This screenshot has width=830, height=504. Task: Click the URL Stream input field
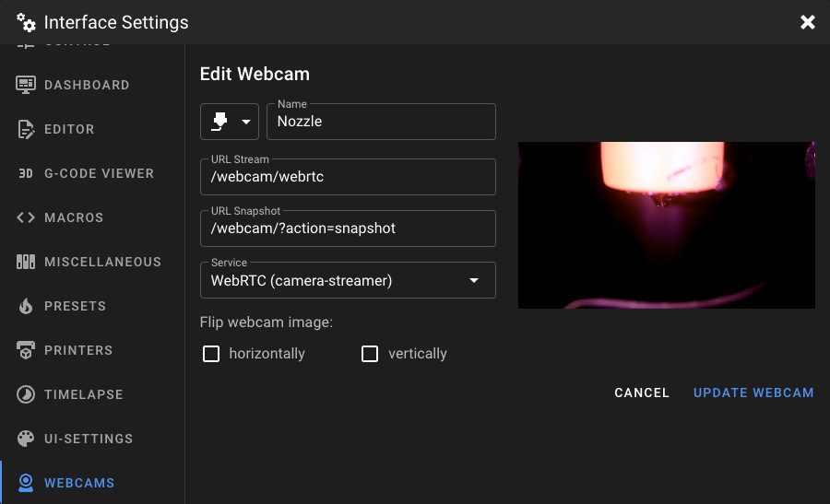click(348, 177)
